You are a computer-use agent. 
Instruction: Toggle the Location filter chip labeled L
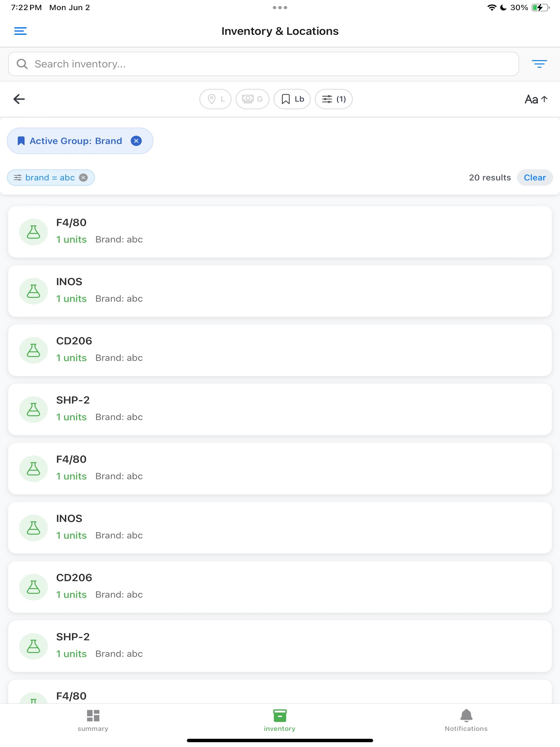(215, 99)
